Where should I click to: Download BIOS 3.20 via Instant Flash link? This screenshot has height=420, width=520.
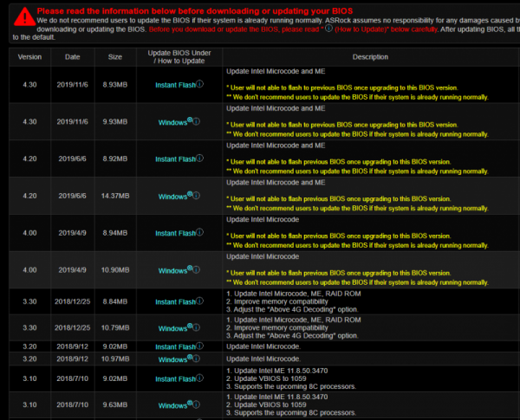coord(175,347)
